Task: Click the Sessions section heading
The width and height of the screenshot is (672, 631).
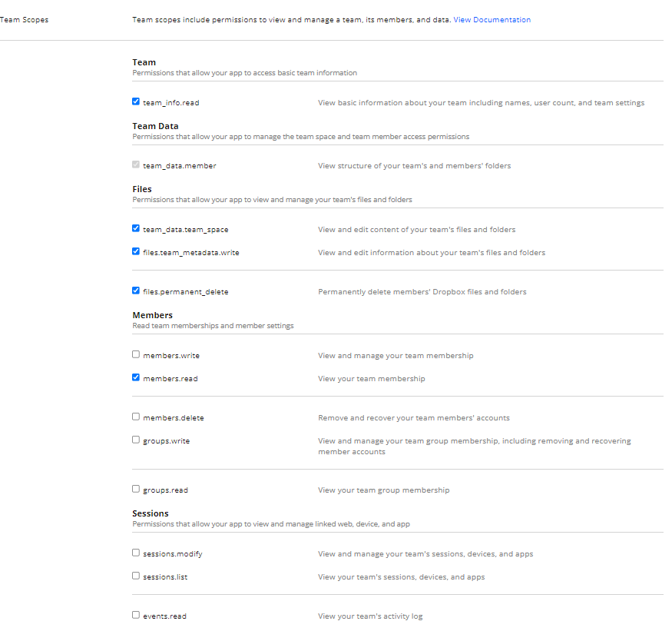Action: pos(150,513)
